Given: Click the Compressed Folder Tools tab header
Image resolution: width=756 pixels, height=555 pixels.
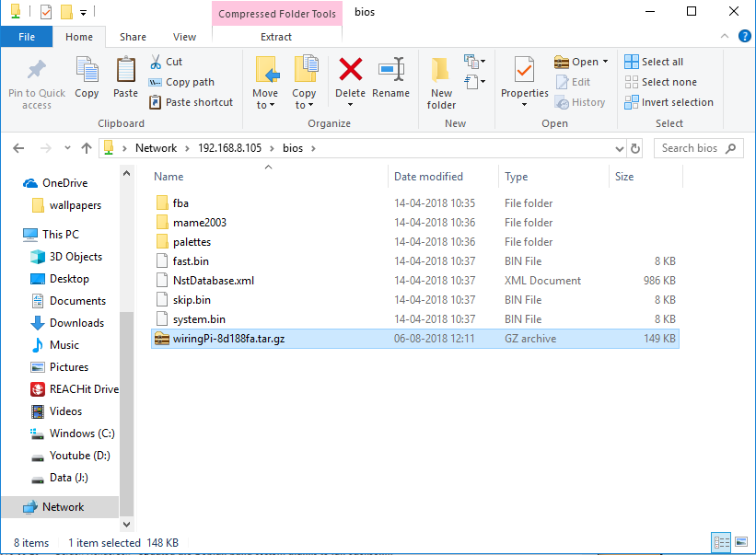Looking at the screenshot, I should coord(277,14).
